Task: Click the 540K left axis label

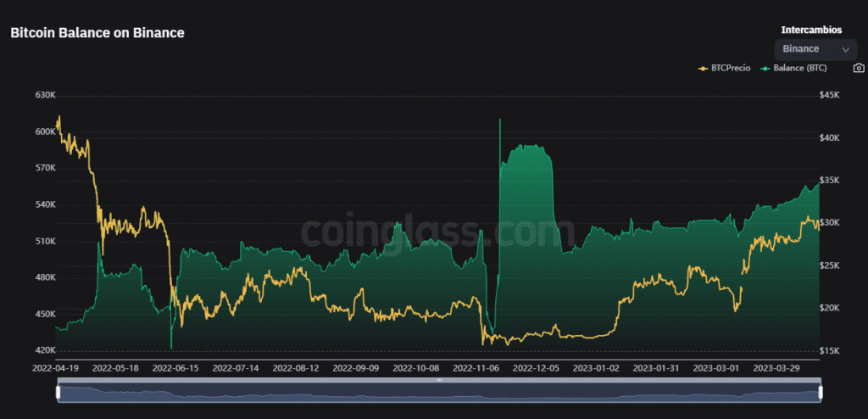Action: point(46,205)
